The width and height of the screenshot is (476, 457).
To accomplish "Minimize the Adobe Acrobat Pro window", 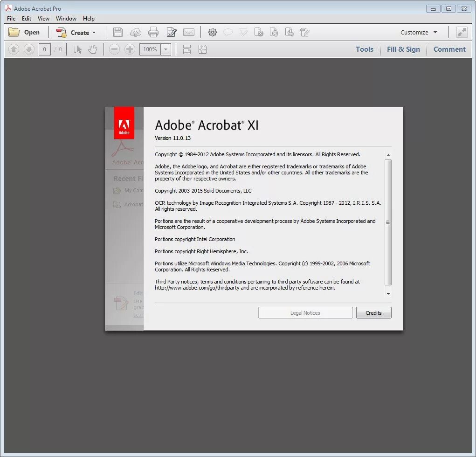I will click(433, 9).
